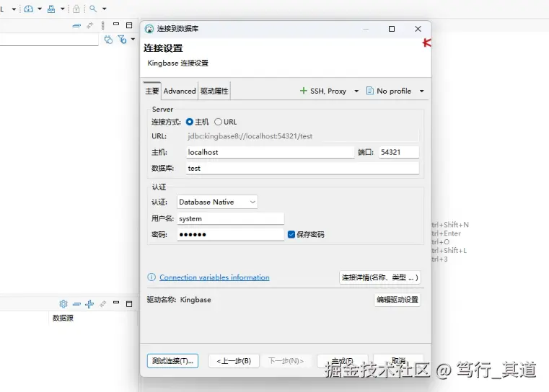Screen dimensions: 549x392
Task: Click collapse icon in lower project panel
Action: (76, 304)
